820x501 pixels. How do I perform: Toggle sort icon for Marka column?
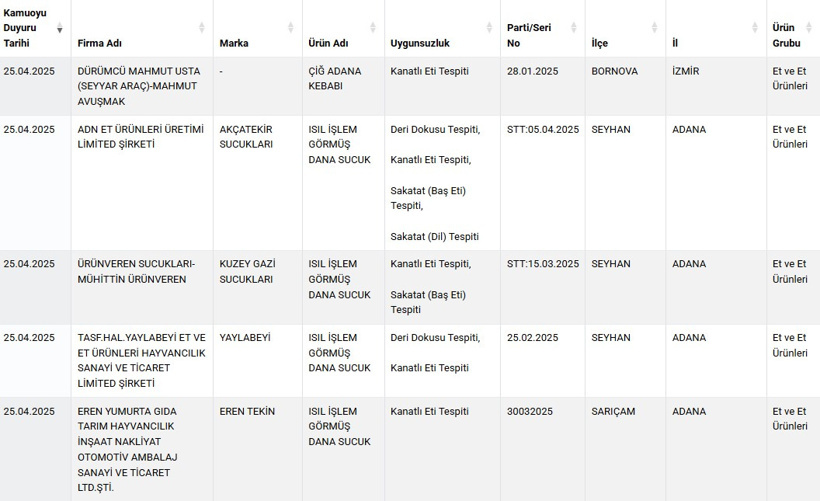291,28
